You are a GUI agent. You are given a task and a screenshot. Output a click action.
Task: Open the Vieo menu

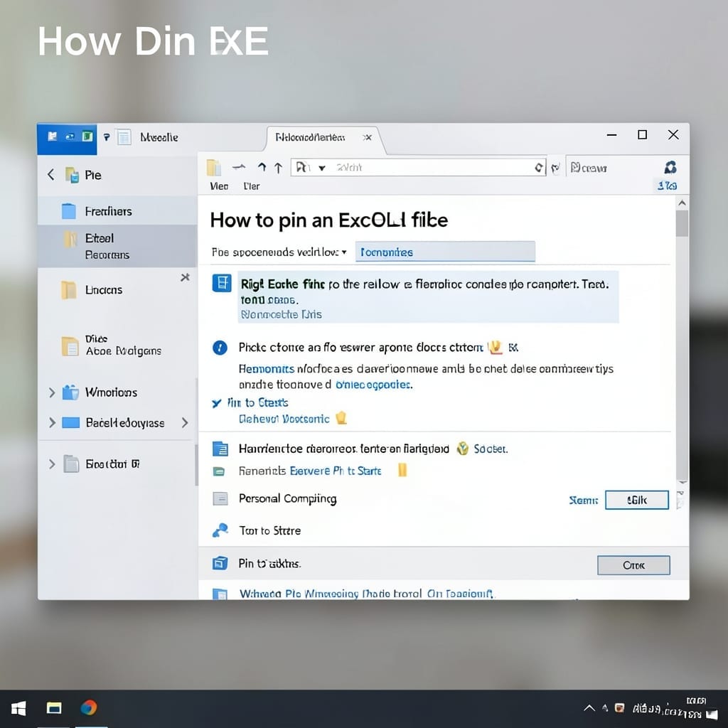tap(219, 186)
